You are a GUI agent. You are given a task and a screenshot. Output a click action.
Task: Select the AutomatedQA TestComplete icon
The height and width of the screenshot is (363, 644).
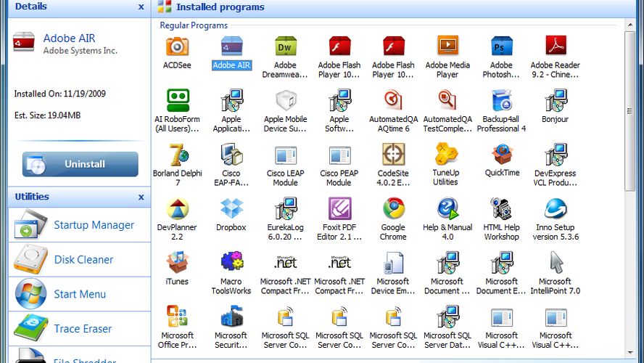click(x=447, y=100)
